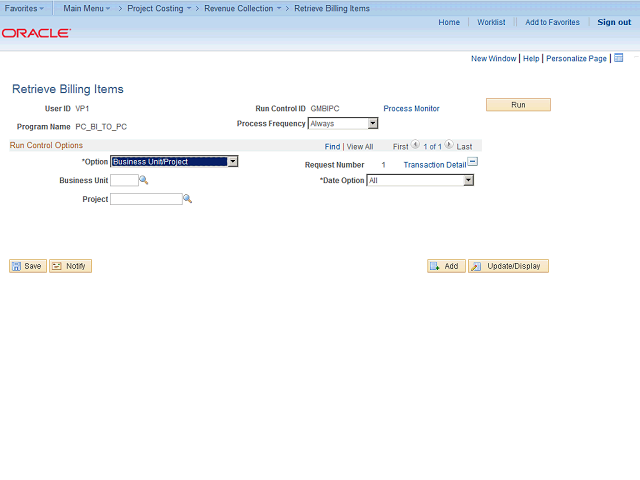
Task: Click the Update/Display button
Action: [x=508, y=266]
